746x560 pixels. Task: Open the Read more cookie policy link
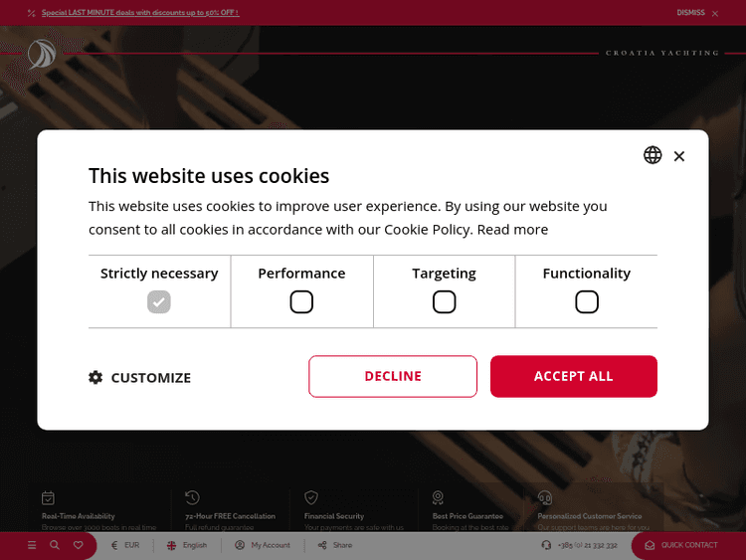512,229
